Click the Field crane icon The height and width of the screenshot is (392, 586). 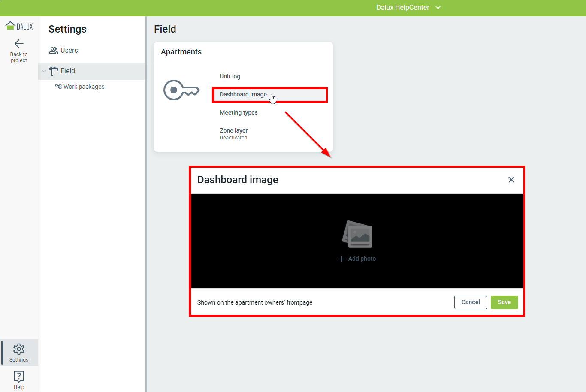pos(54,71)
